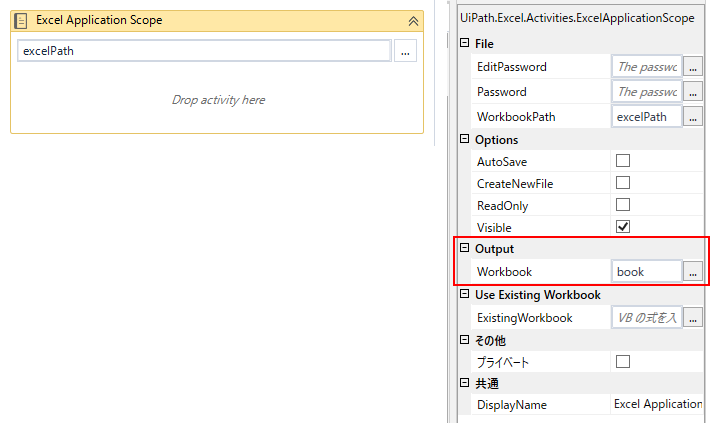Click the DisplayName value 'Excel Application'
The image size is (724, 423).
tap(658, 404)
